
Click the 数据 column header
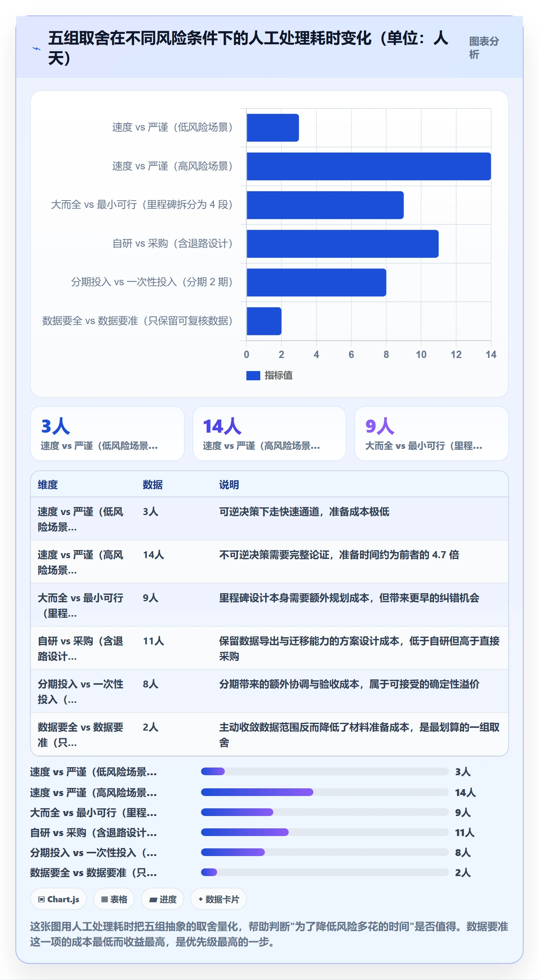pos(153,485)
